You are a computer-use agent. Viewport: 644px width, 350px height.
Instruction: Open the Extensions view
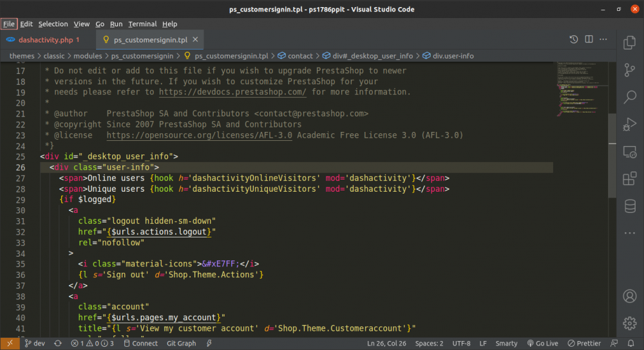(630, 178)
